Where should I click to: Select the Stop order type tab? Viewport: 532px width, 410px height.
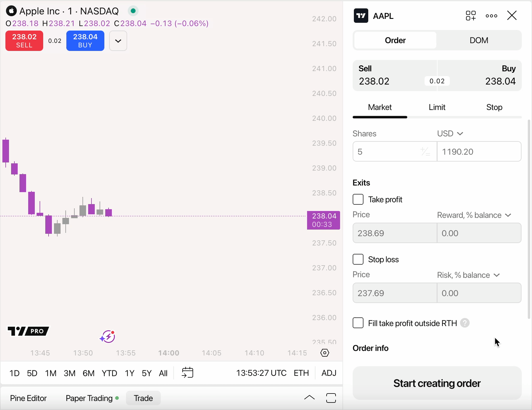494,107
